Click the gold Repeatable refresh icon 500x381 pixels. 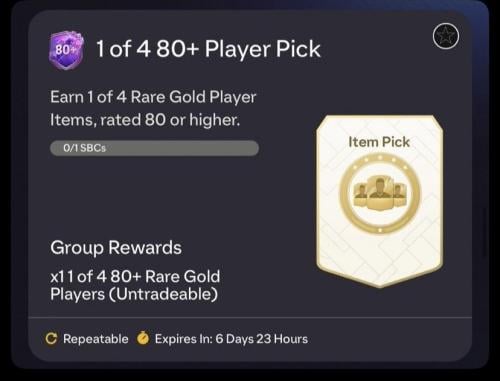[x=51, y=339]
